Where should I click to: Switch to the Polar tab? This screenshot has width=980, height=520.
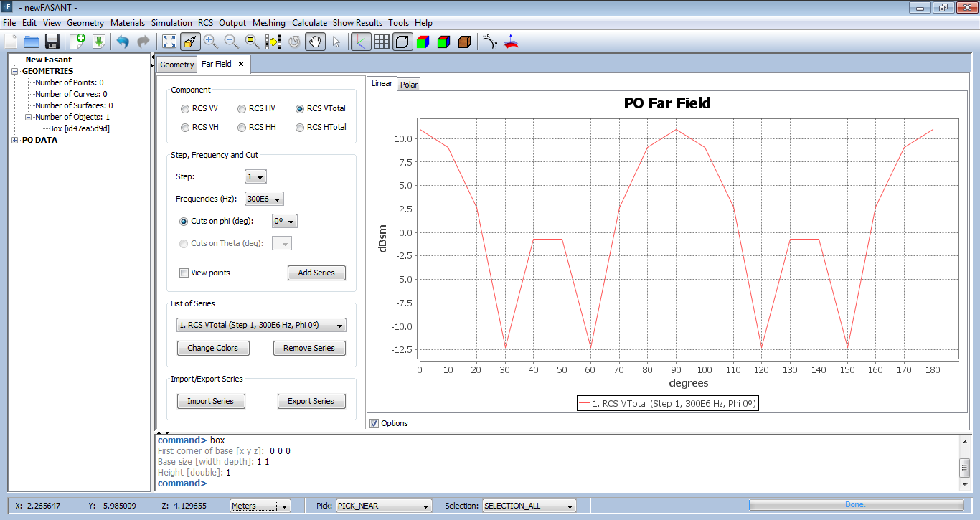point(409,85)
